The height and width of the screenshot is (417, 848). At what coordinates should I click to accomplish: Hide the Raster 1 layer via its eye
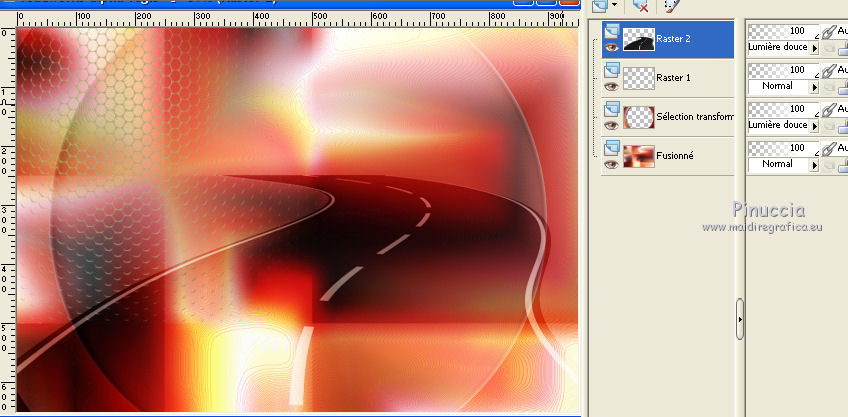point(612,86)
